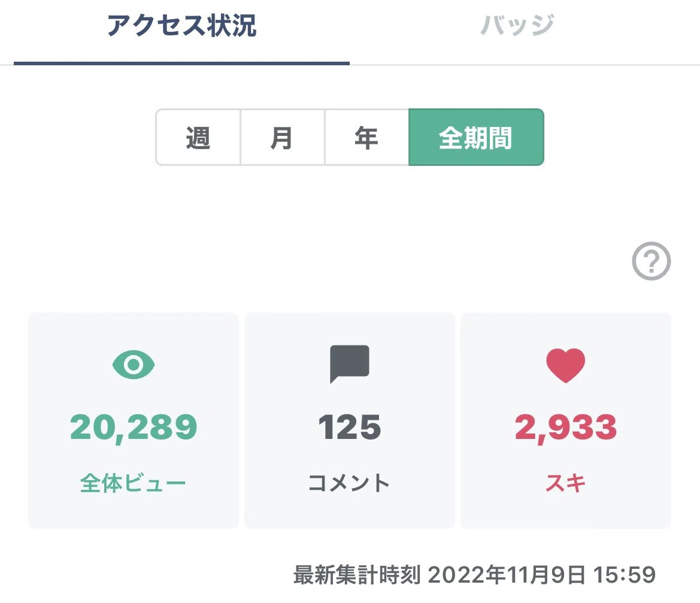Image resolution: width=700 pixels, height=603 pixels.
Task: Click the 全体ビュー label
Action: 133,483
